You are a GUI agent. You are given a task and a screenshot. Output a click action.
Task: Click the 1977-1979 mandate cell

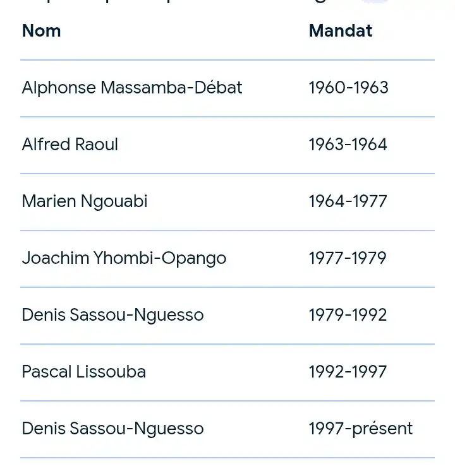coord(348,258)
